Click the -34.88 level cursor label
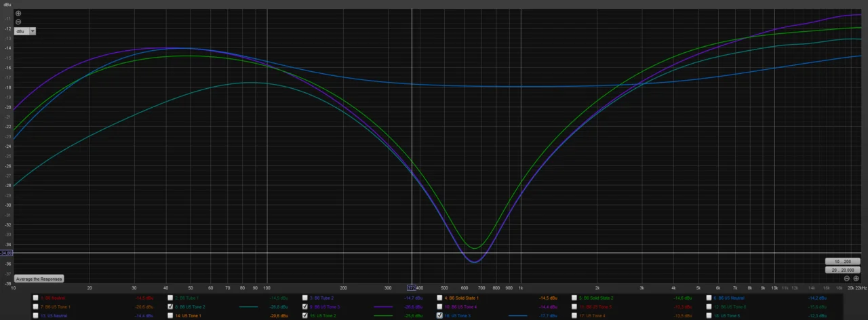 coord(6,253)
